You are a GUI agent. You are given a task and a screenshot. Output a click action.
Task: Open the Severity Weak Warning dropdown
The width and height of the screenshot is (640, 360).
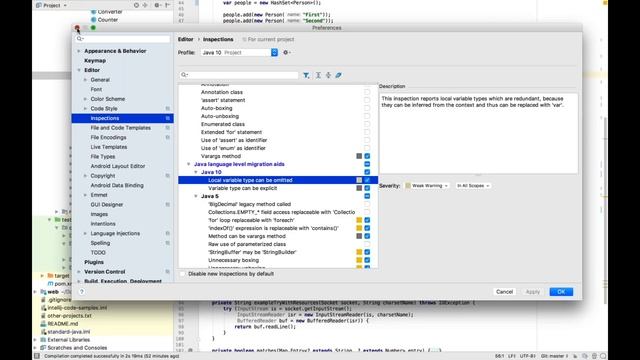point(427,186)
